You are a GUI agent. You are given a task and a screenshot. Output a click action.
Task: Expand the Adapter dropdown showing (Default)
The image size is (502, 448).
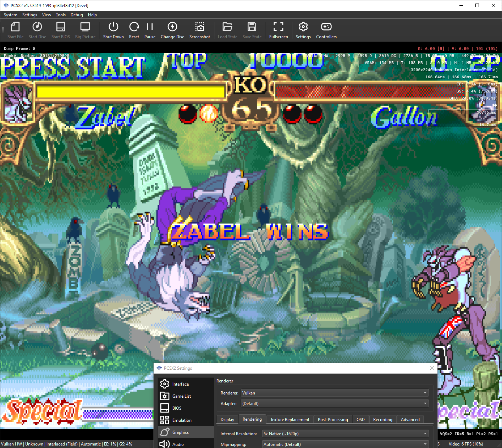point(335,403)
